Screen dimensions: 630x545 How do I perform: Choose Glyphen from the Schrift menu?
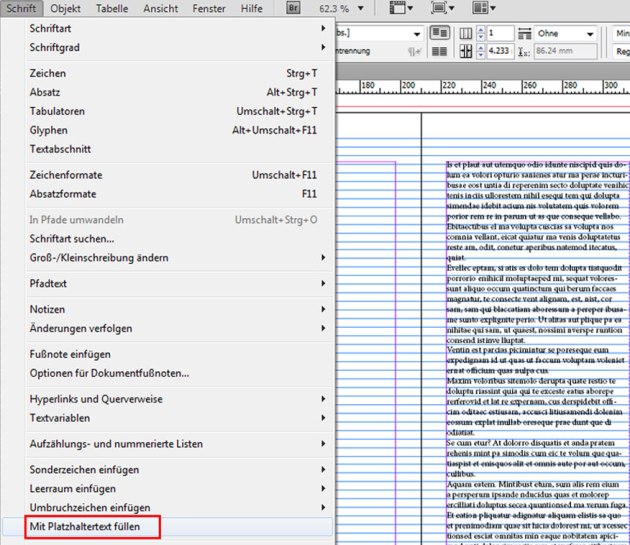coord(48,130)
